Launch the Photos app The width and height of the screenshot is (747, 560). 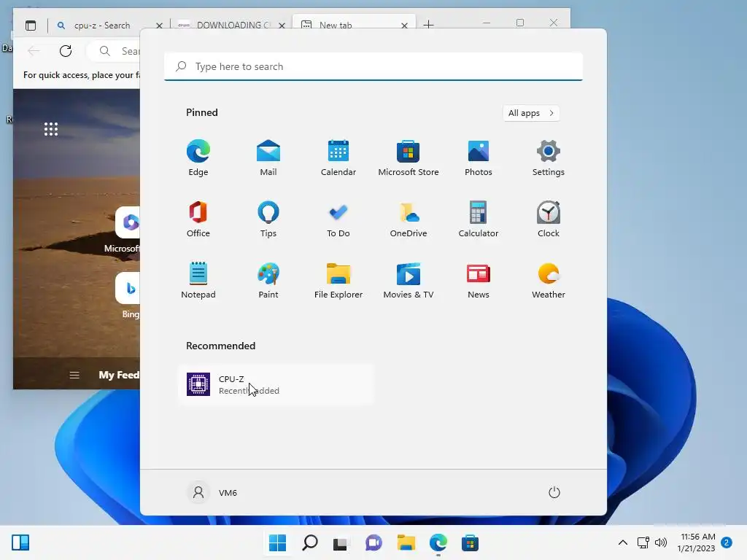coord(479,157)
